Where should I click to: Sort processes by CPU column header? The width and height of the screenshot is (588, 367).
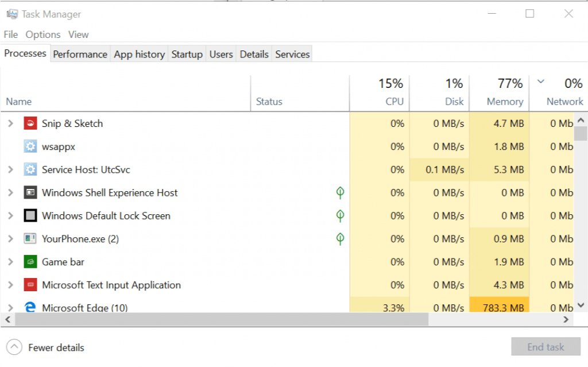[x=380, y=93]
